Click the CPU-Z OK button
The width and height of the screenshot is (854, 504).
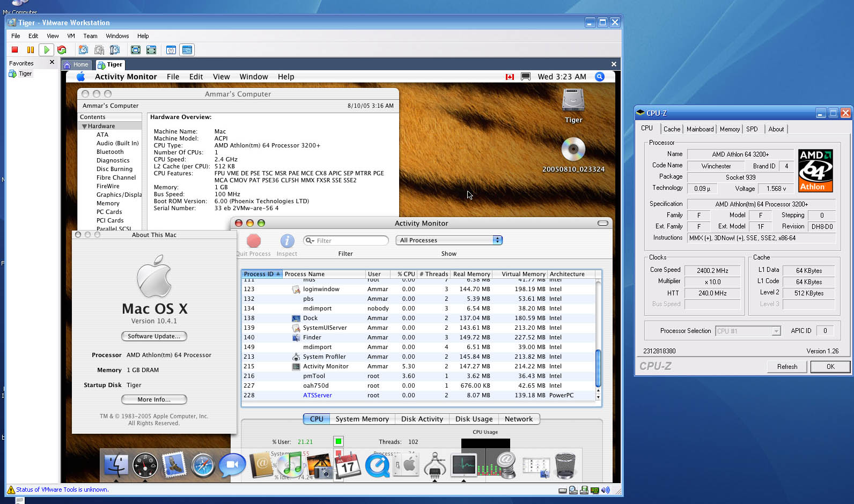(x=830, y=367)
